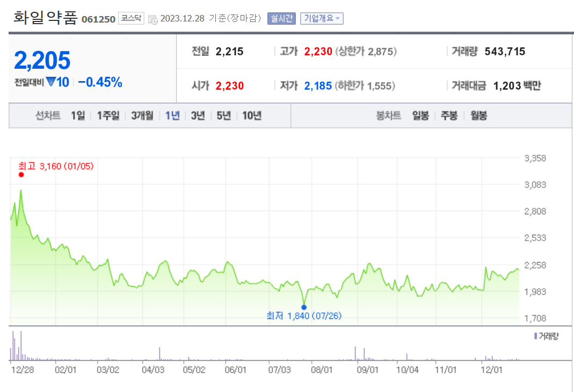Select the 3년 line chart tab
The height and width of the screenshot is (392, 574).
[198, 115]
